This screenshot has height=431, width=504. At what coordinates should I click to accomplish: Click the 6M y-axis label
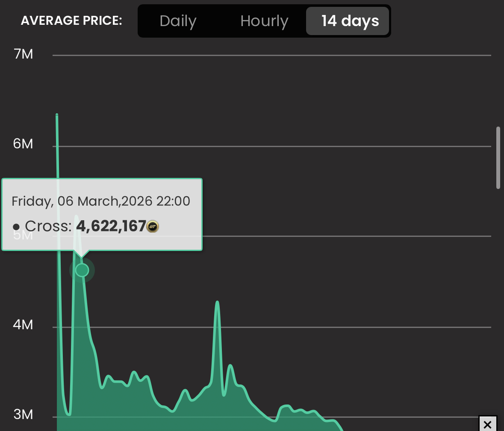(x=23, y=144)
